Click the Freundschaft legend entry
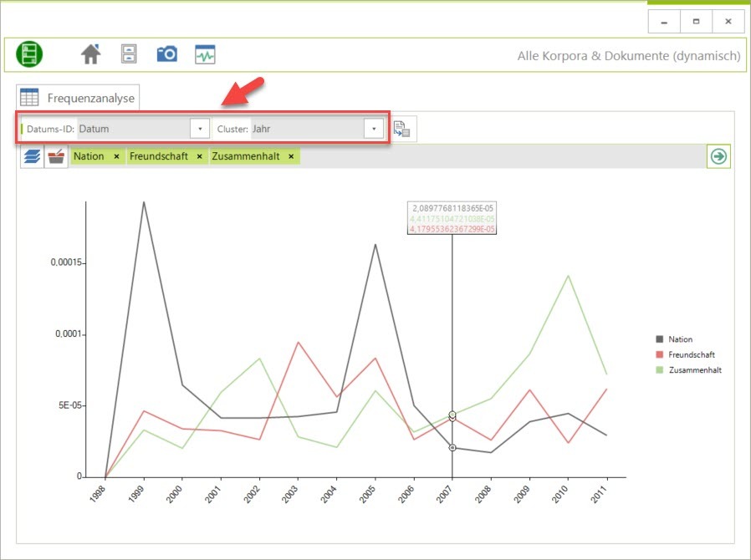751x560 pixels. [692, 354]
